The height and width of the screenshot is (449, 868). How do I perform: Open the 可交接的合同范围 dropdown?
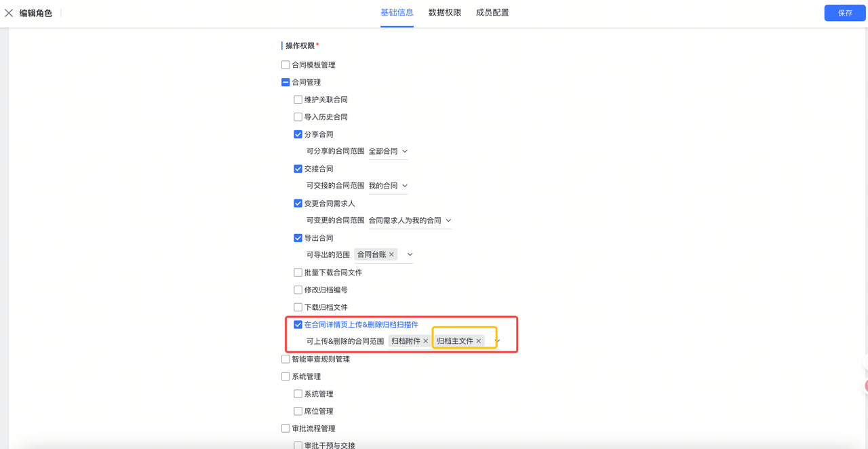tap(404, 185)
